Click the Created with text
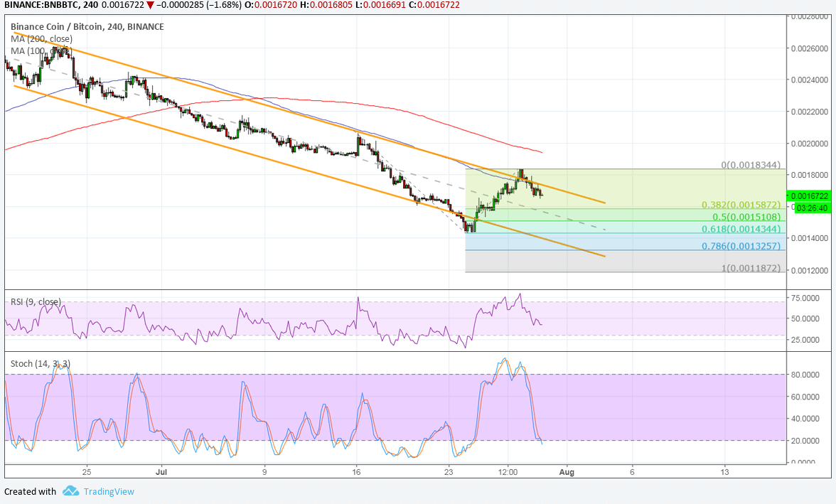This screenshot has width=836, height=504. (x=30, y=491)
